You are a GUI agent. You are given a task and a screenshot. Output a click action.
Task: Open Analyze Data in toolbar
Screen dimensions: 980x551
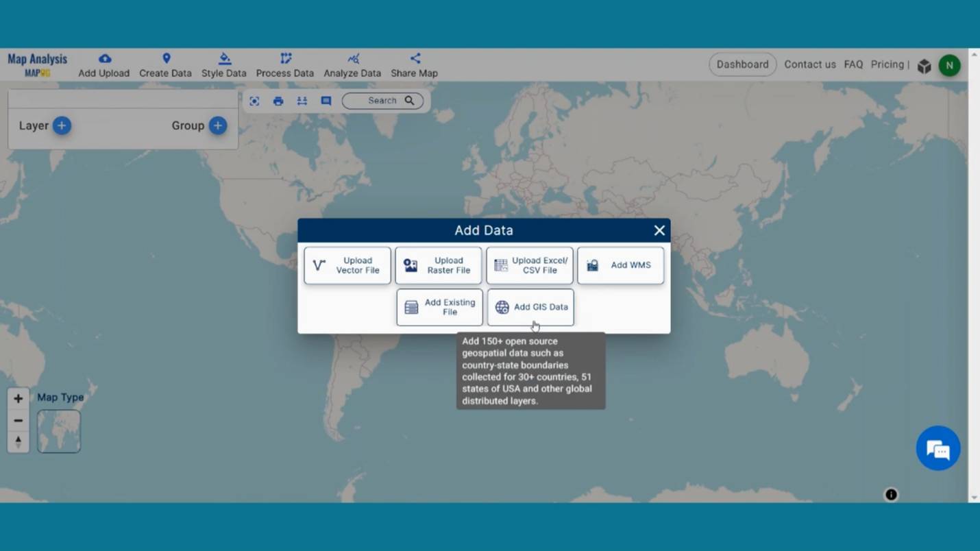tap(352, 65)
